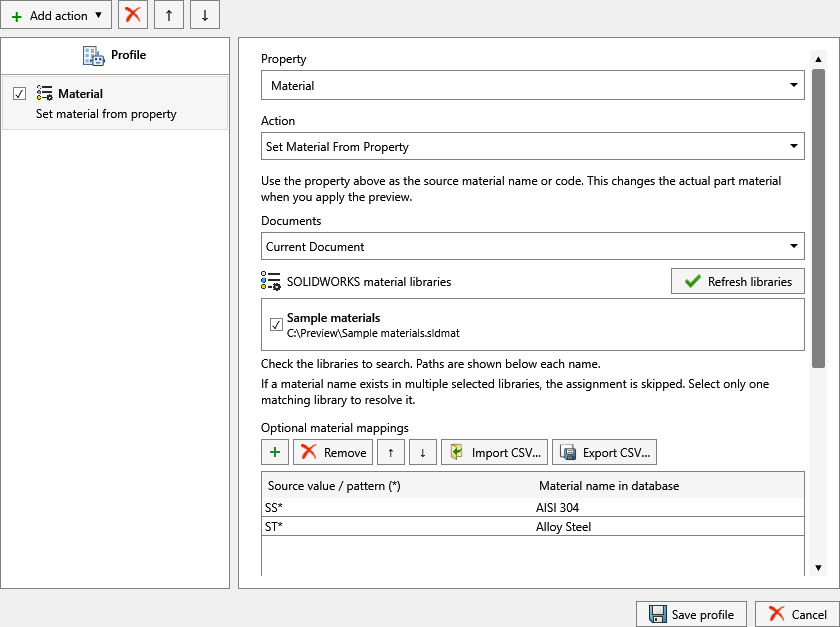Select 'Set material from property' description
Viewport: 840px width, 627px height.
pyautogui.click(x=106, y=114)
